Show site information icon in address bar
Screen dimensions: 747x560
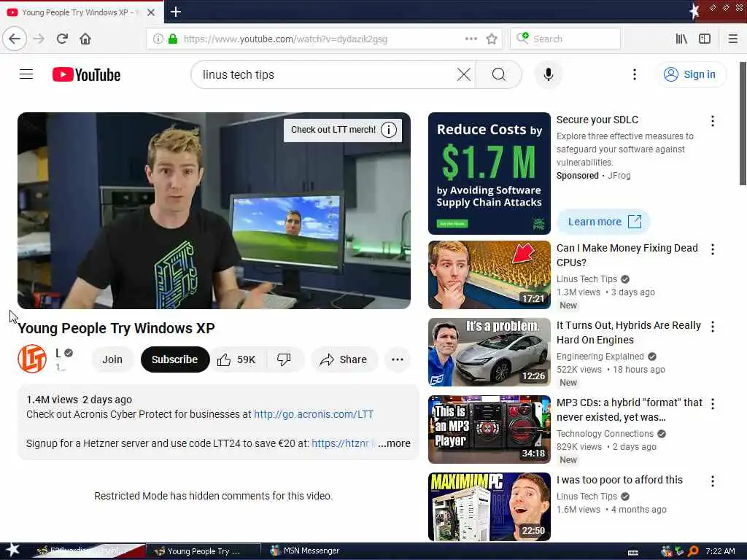[158, 39]
